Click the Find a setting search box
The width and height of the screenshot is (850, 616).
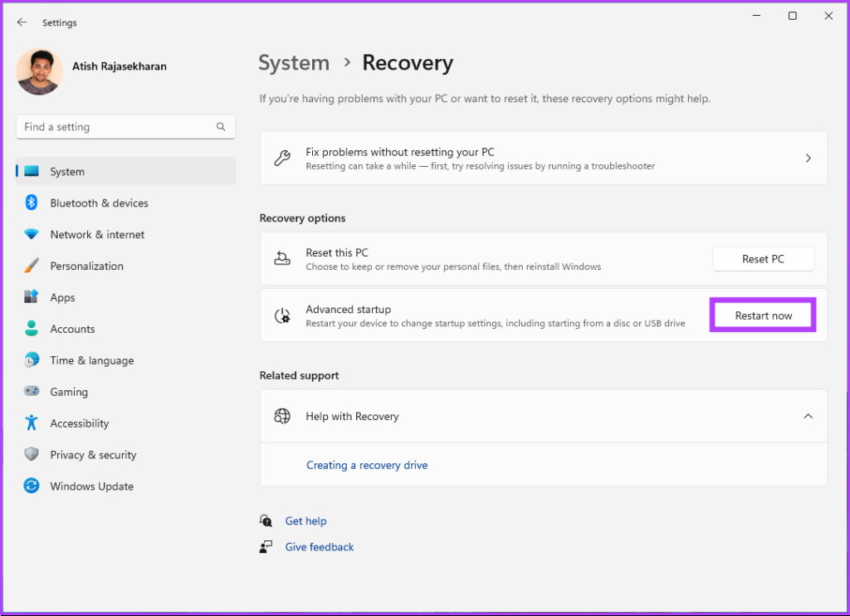point(126,127)
